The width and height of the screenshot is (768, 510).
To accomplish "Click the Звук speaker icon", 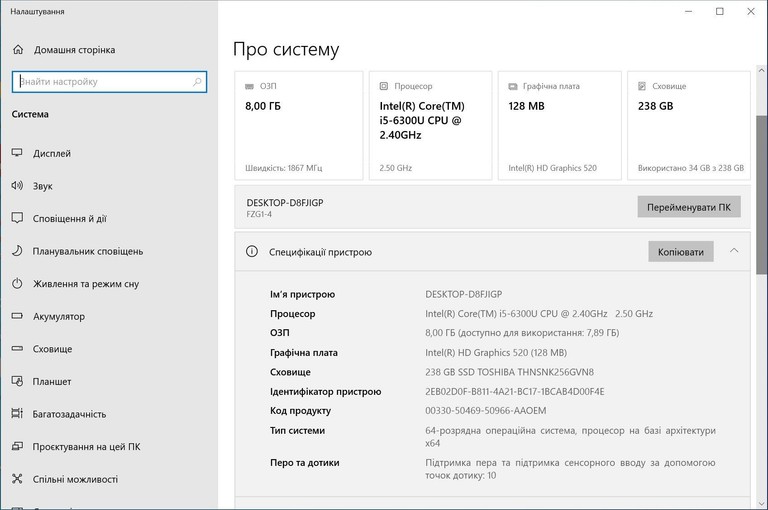I will pos(17,186).
